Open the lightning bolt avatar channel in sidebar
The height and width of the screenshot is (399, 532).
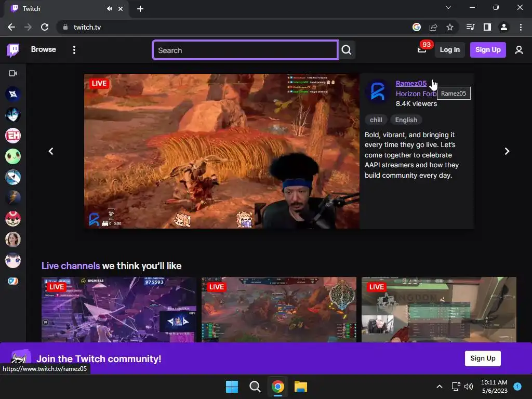tap(13, 198)
